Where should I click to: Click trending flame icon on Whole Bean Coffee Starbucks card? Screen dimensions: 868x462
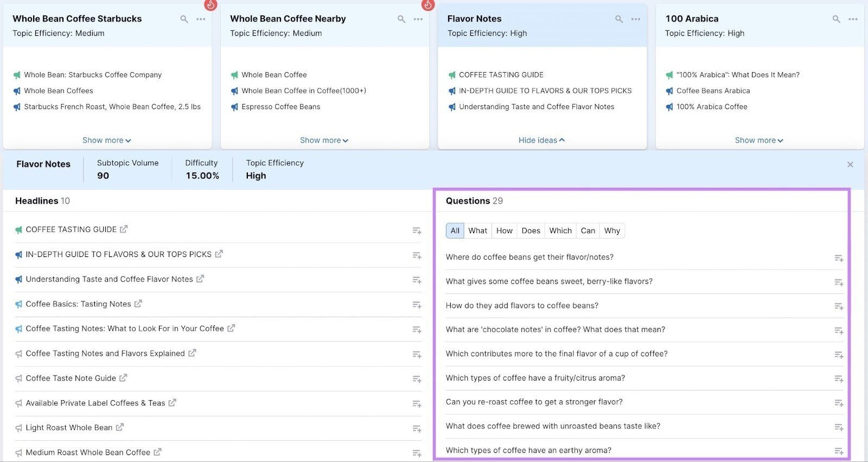coord(210,5)
